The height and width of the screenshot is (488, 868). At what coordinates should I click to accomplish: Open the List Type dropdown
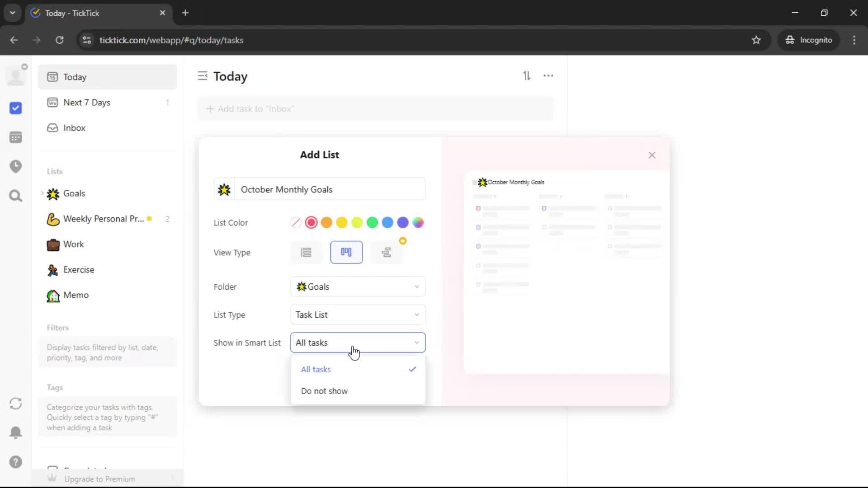(x=358, y=315)
